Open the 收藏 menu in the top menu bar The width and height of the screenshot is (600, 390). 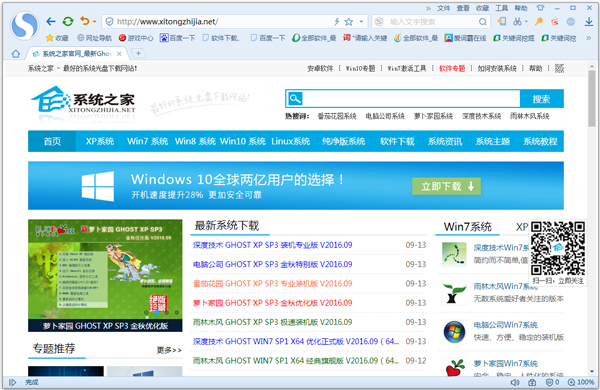click(x=483, y=8)
